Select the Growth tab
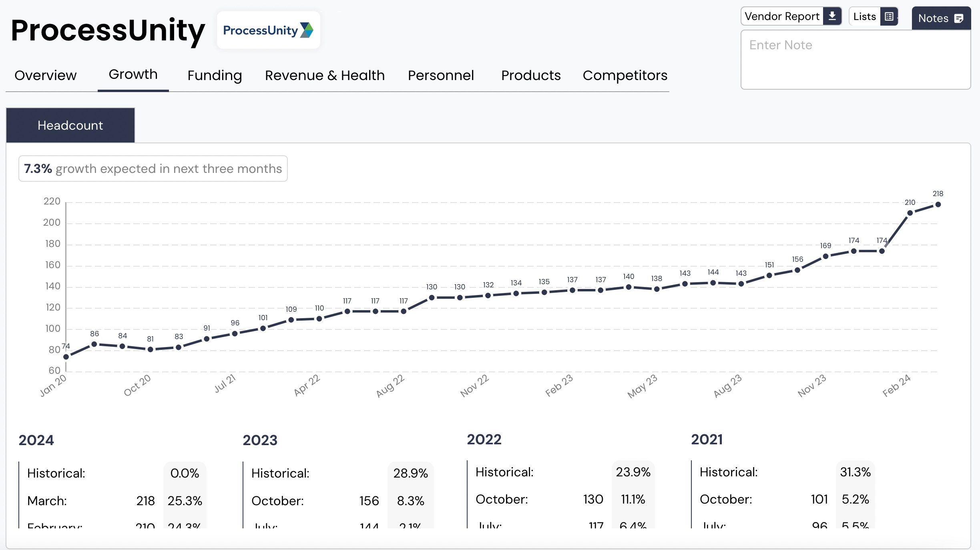This screenshot has width=980, height=550. (x=133, y=74)
